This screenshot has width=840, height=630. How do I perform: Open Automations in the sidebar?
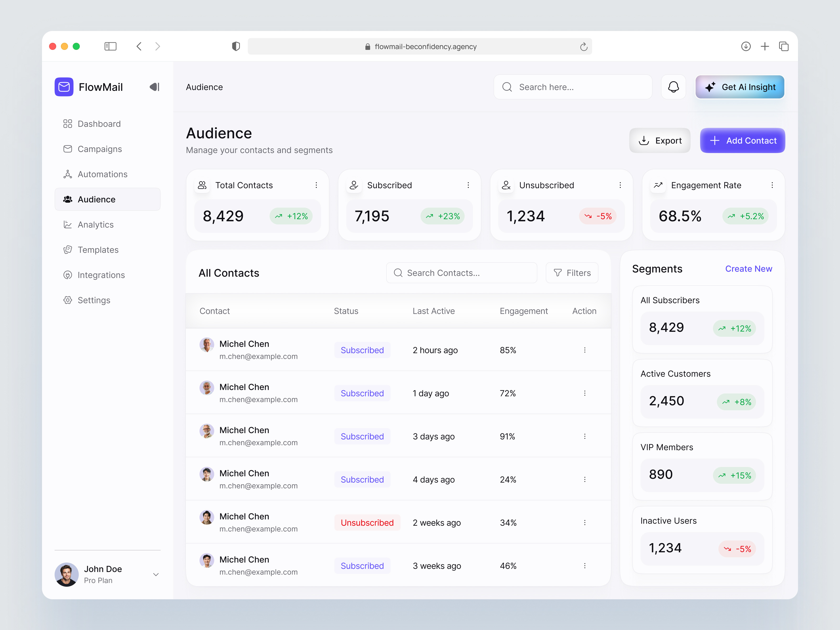coord(107,174)
